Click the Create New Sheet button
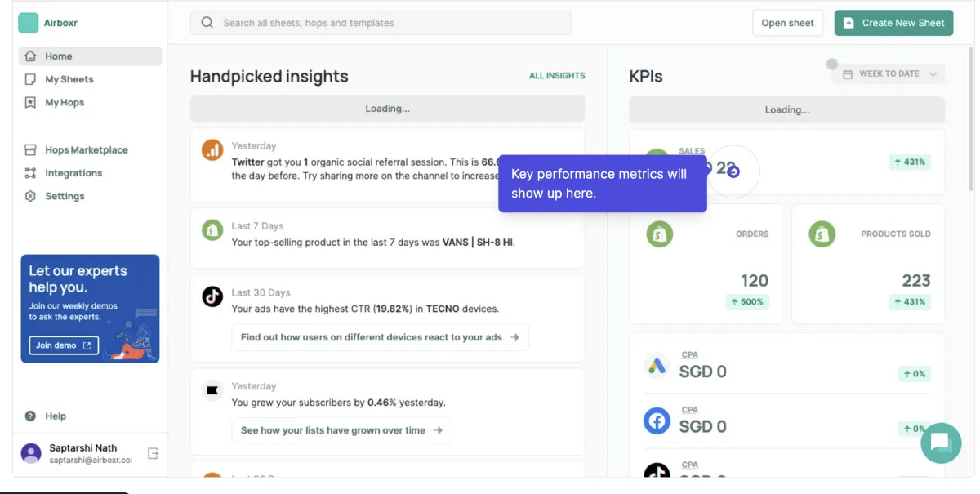This screenshot has height=494, width=980. pos(893,23)
